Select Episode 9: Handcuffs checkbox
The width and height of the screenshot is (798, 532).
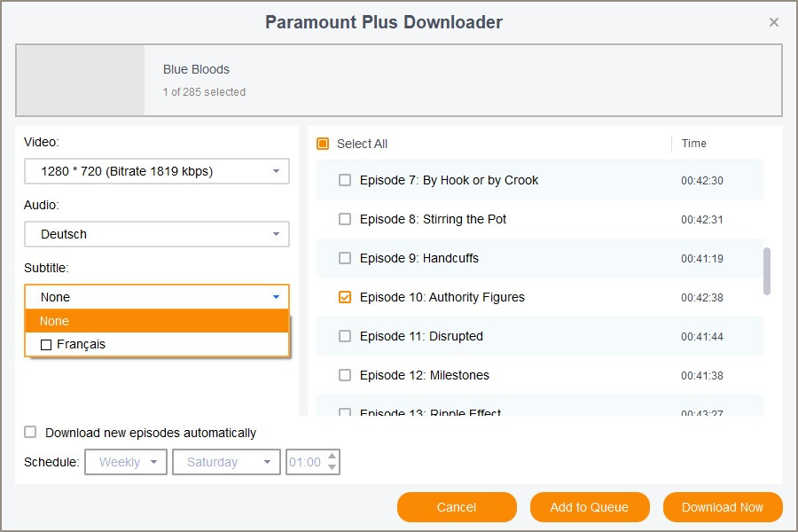click(345, 258)
